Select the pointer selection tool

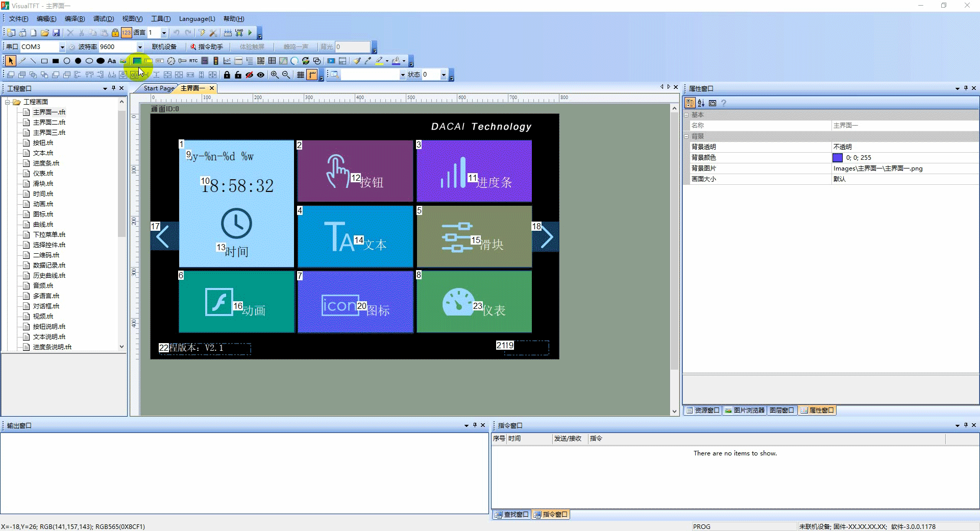pyautogui.click(x=11, y=61)
